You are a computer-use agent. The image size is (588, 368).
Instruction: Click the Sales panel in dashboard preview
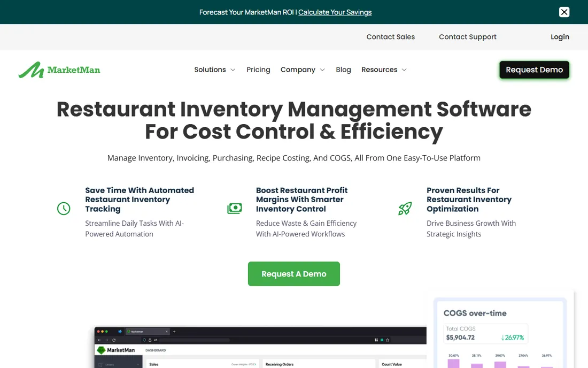point(202,364)
